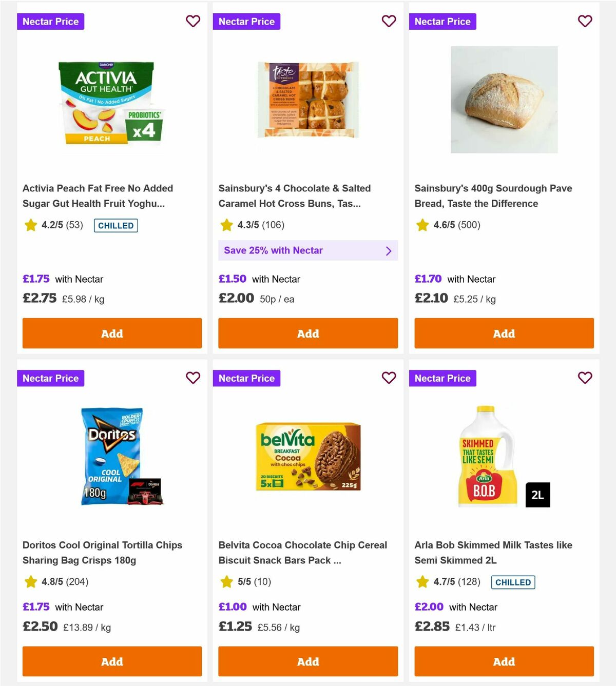Add Activia Peach yoghurt to basket
The width and height of the screenshot is (616, 686).
click(x=112, y=333)
